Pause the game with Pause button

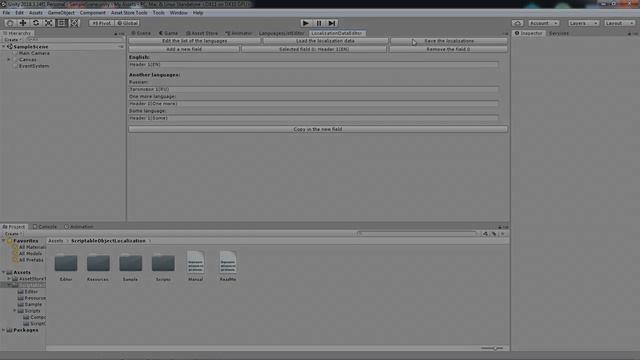[x=319, y=23]
